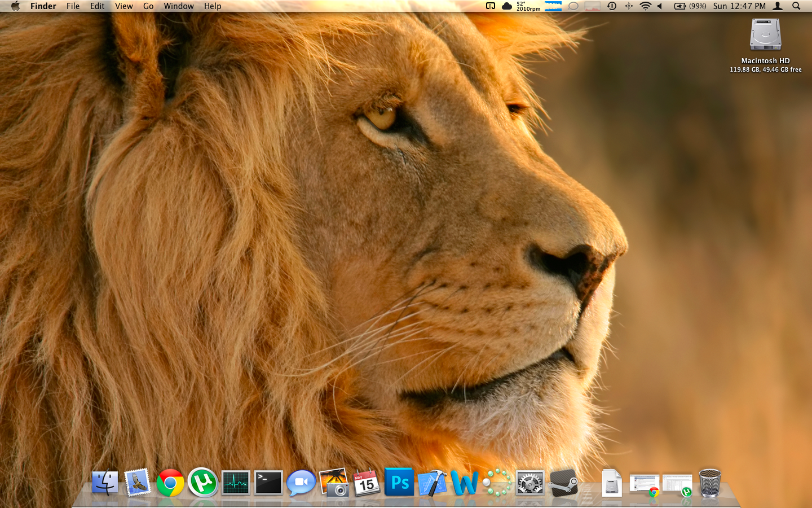Restore the minimized Chrome window

pos(645,485)
